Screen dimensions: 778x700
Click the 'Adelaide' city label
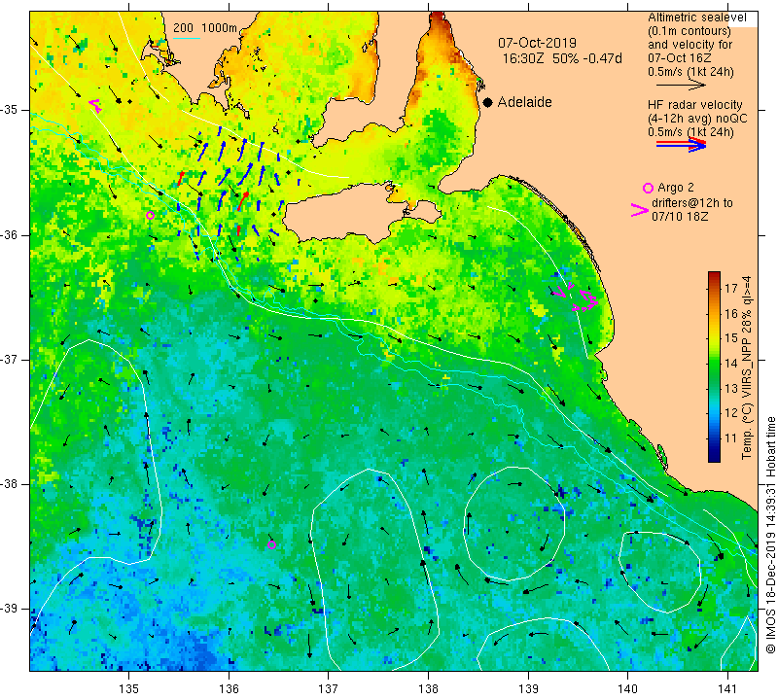(x=524, y=102)
